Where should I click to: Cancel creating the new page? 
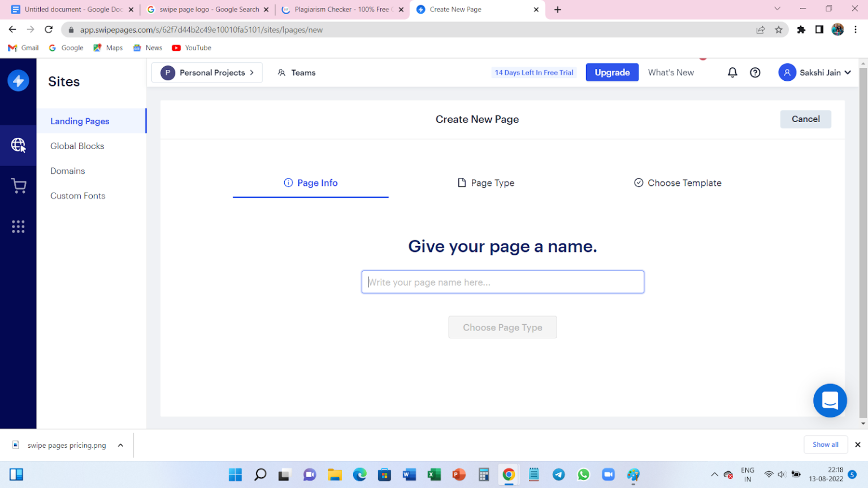805,119
